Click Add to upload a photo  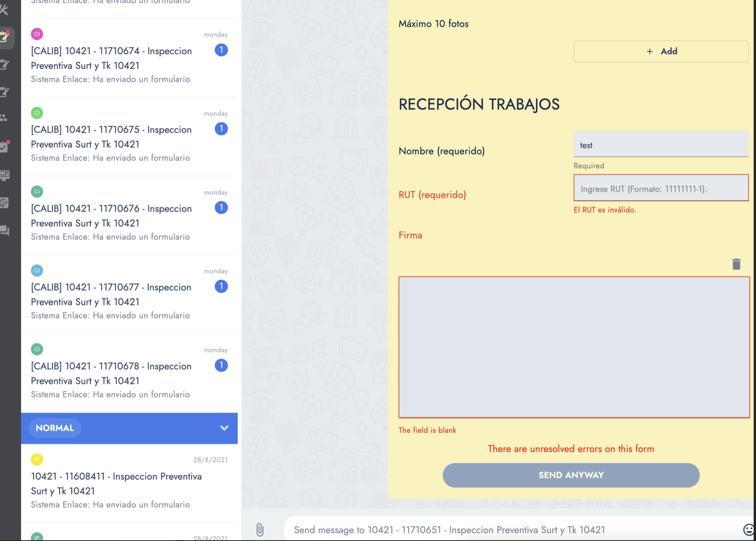click(x=661, y=51)
